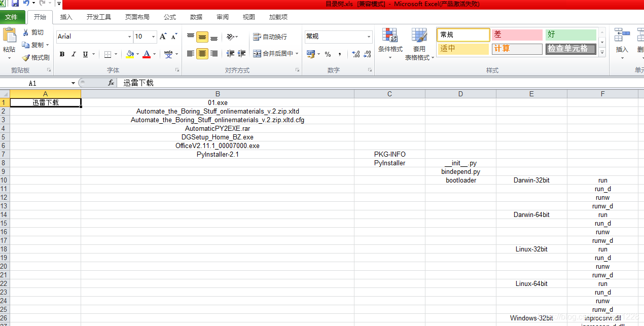Image resolution: width=644 pixels, height=326 pixels.
Task: Click the formula bar containing 迅雷下载
Action: pyautogui.click(x=380, y=83)
